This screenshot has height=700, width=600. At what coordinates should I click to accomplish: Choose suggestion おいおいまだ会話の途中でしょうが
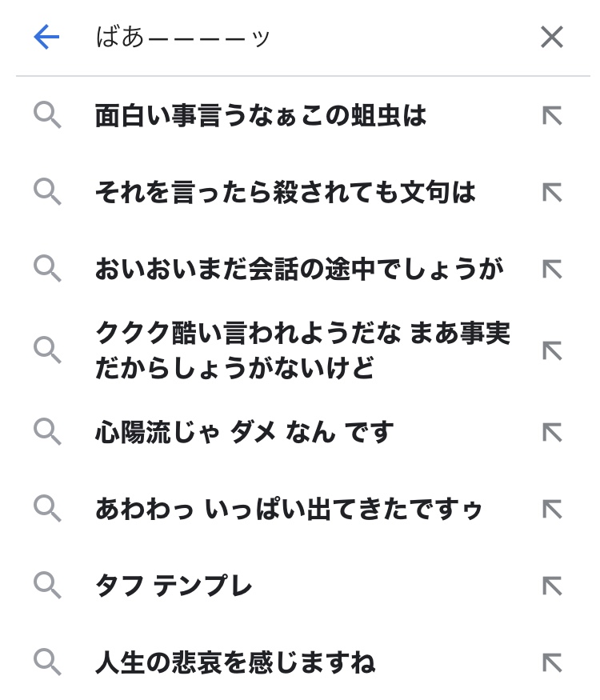298,270
